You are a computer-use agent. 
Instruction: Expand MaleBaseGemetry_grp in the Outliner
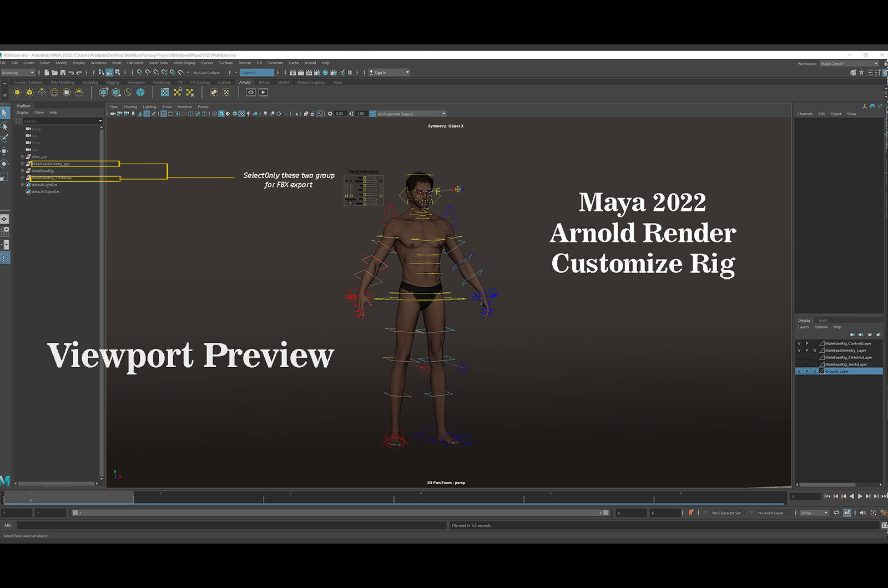22,164
